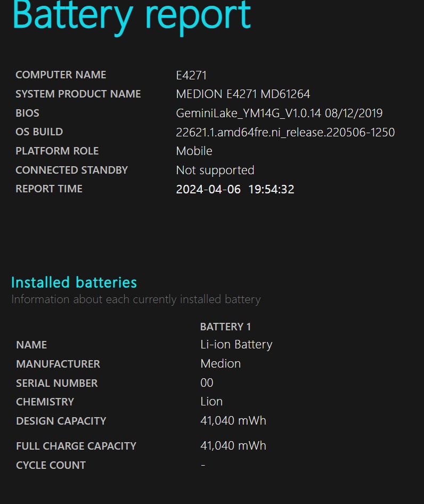This screenshot has width=424, height=504.
Task: Click the GeminiLake BIOS version text
Action: click(279, 113)
